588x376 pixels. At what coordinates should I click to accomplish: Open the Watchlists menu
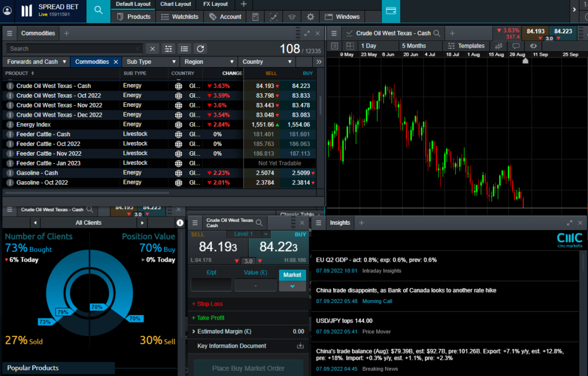180,17
